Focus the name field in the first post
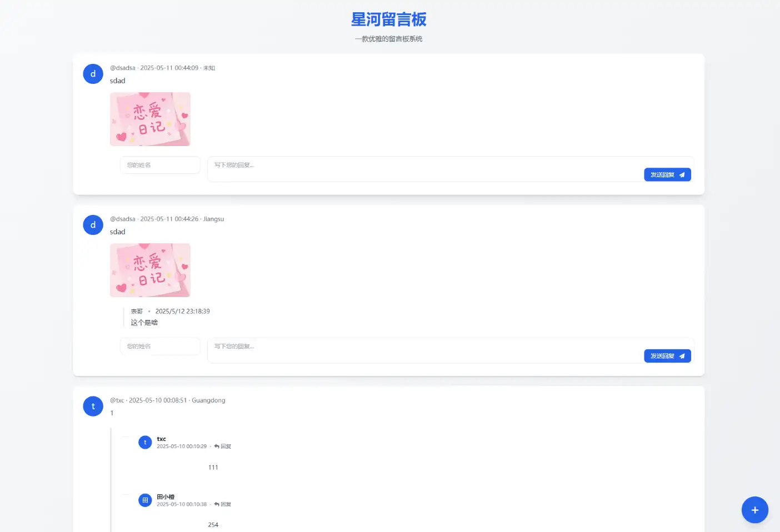Image resolution: width=780 pixels, height=532 pixels. point(160,165)
